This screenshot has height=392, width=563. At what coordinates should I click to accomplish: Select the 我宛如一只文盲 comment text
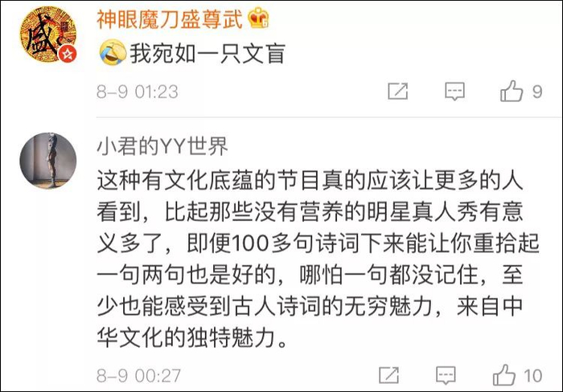pos(208,54)
